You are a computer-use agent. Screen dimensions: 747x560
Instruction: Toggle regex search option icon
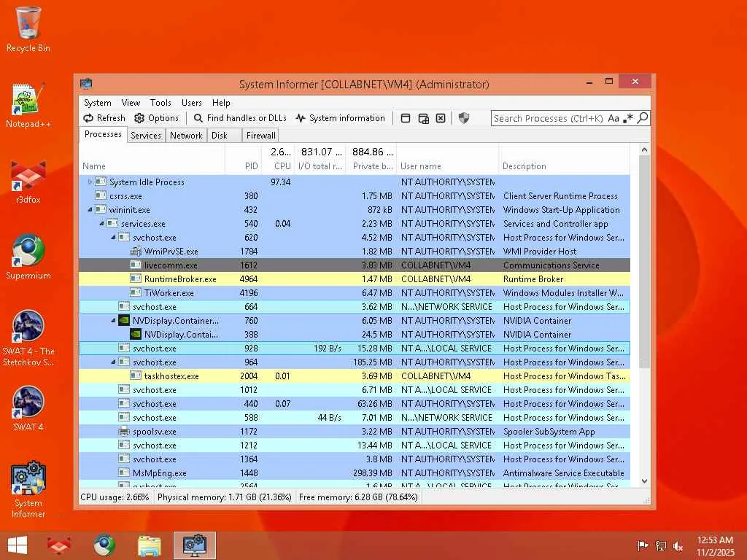coord(628,118)
